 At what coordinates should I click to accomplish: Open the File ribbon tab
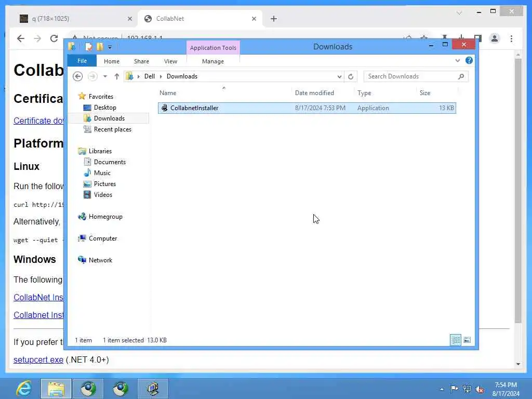point(82,61)
